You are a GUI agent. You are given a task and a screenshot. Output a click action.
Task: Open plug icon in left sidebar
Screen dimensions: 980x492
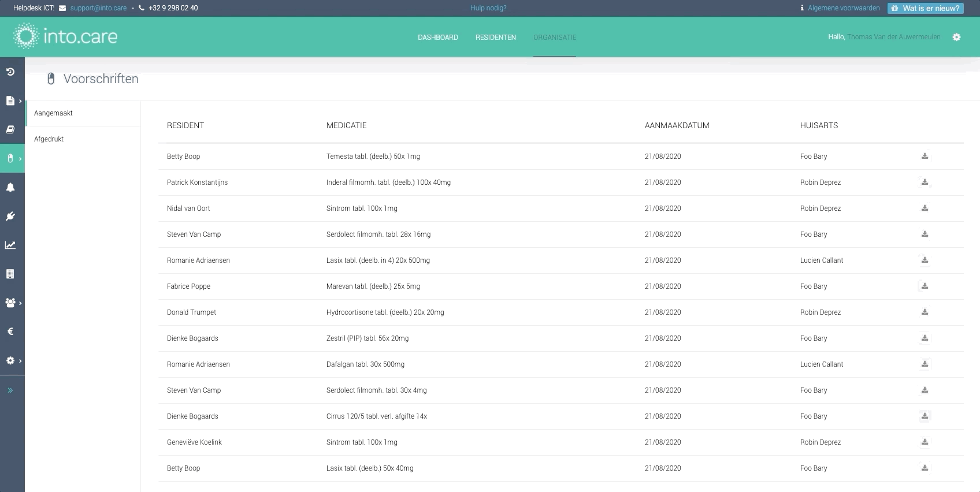point(10,216)
